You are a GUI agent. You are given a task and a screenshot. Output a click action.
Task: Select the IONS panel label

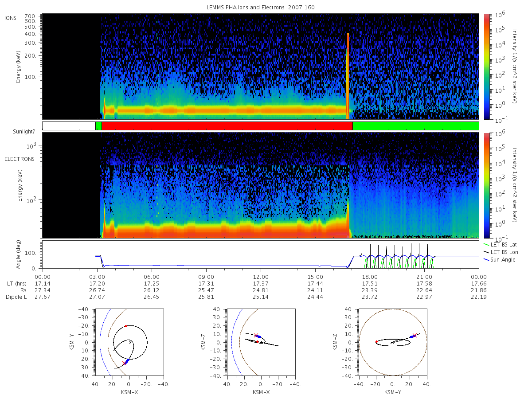[11, 18]
